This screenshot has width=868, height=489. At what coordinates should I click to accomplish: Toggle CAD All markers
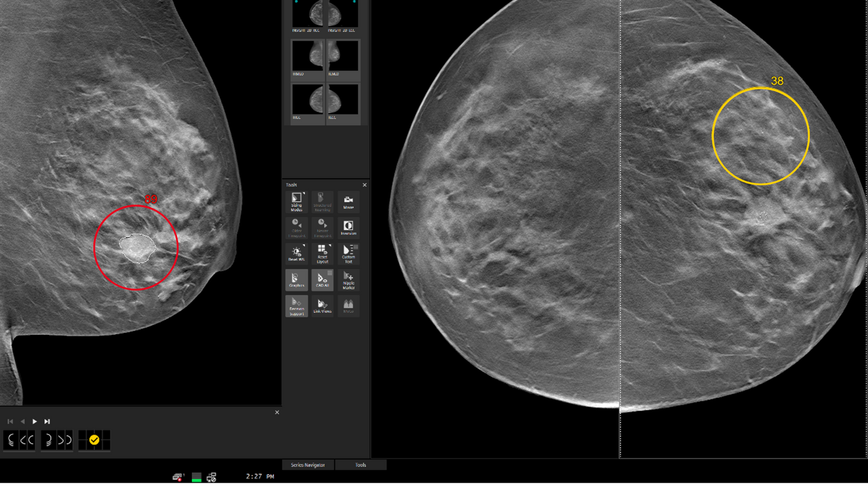321,280
